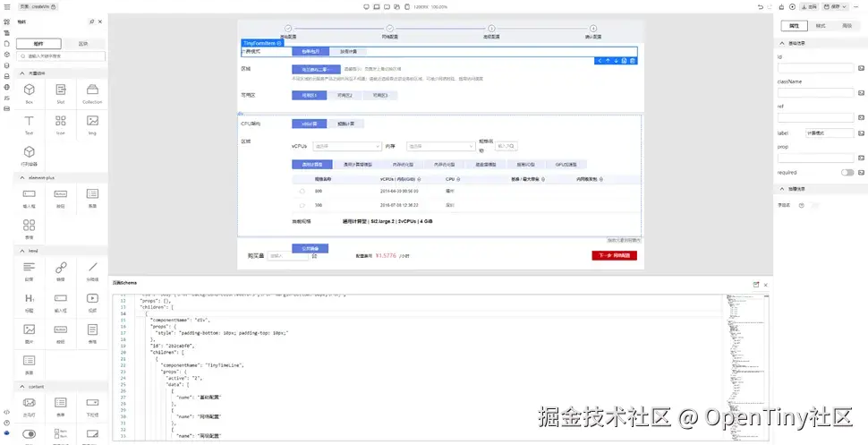Pin the component panel with the pin icon
Image resolution: width=868 pixels, height=445 pixels.
(92, 21)
